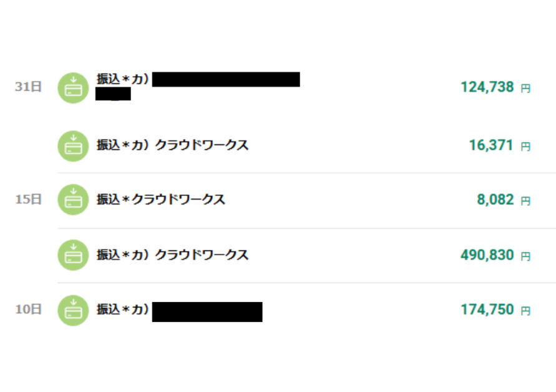Click the 124,738 円 amount
556x392 pixels.
click(487, 87)
